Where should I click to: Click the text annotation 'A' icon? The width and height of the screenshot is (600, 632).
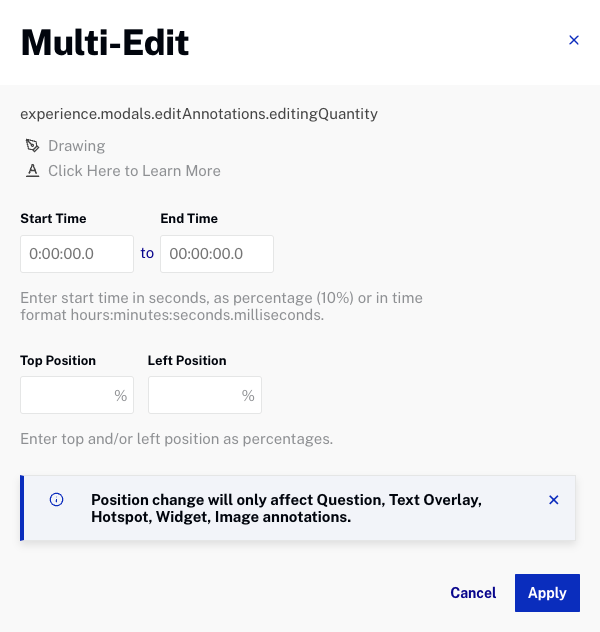[32, 171]
